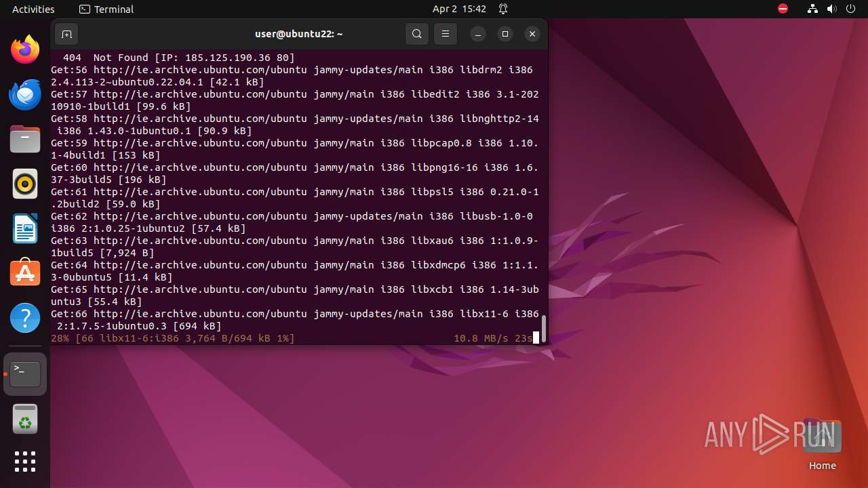Open Terminal app menu in top bar
Viewport: 868px width, 488px height.
106,9
